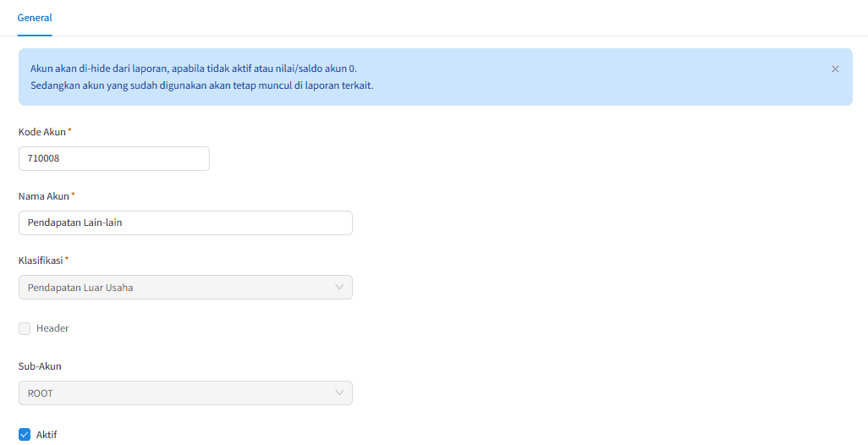
Task: Click the Nama Akun field with Pendapatan Lain-lain
Action: click(184, 223)
